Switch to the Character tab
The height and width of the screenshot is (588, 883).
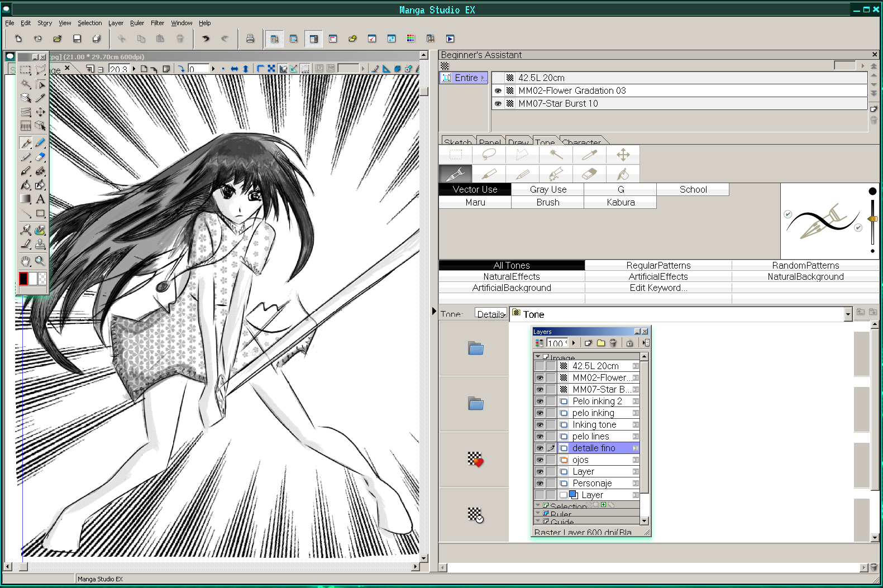pyautogui.click(x=581, y=142)
